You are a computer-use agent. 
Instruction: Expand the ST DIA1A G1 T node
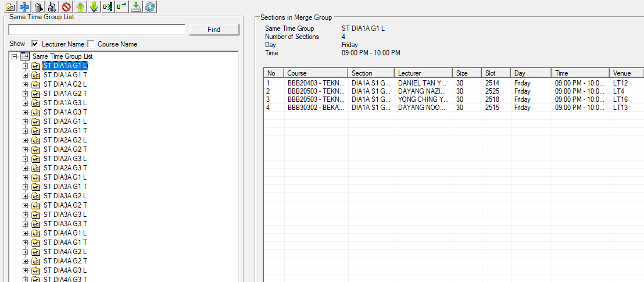coord(25,75)
